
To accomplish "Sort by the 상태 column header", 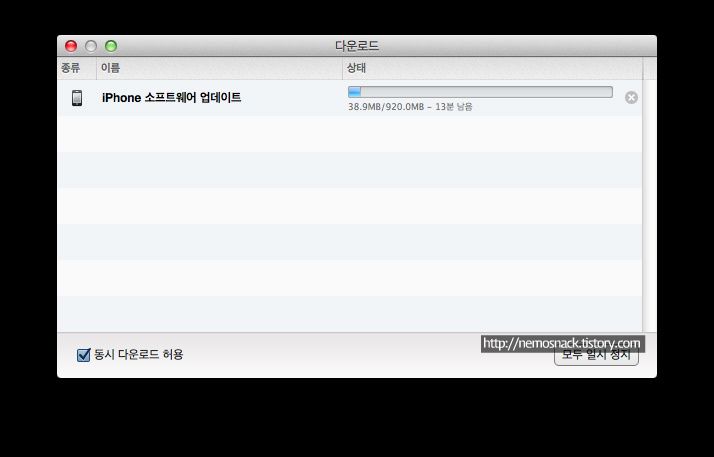I will (492, 68).
